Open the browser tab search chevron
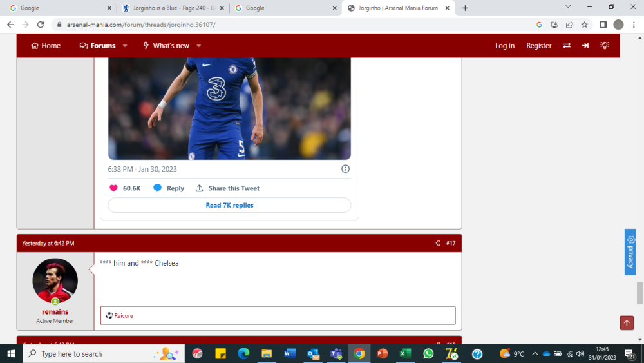644x363 pixels. click(x=567, y=7)
